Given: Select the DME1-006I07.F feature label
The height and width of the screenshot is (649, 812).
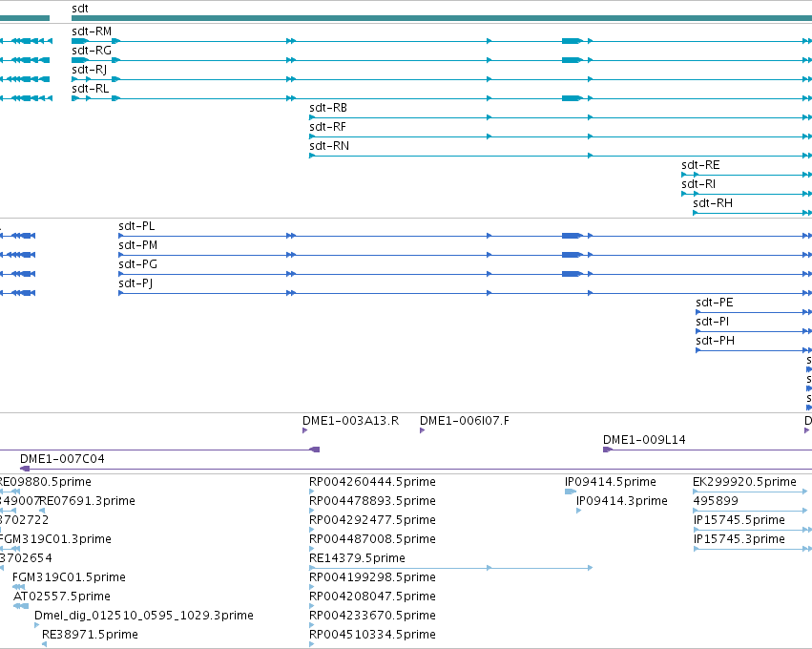Looking at the screenshot, I should click(x=464, y=421).
